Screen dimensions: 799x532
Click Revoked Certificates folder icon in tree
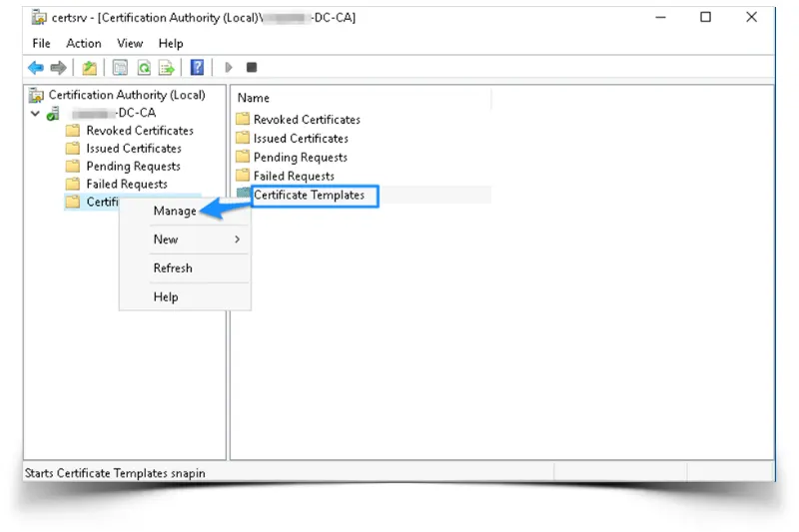pos(73,131)
